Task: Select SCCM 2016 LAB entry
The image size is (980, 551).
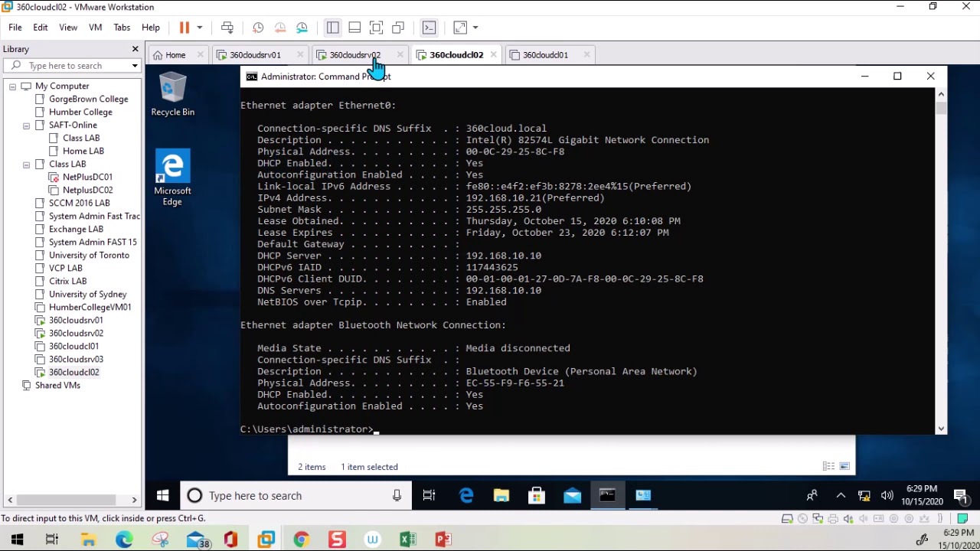Action: click(79, 204)
